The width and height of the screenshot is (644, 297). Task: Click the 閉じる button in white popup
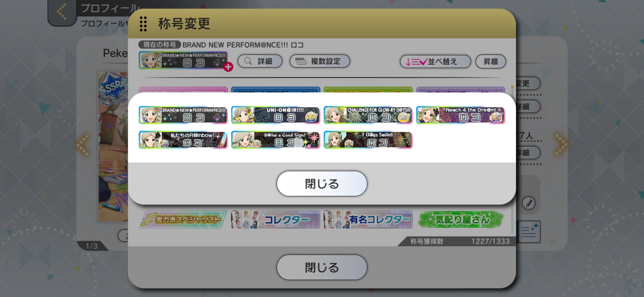[x=322, y=184]
